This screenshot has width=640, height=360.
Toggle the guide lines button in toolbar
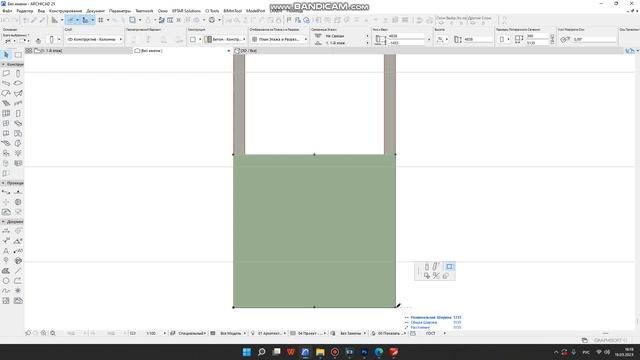(71, 20)
